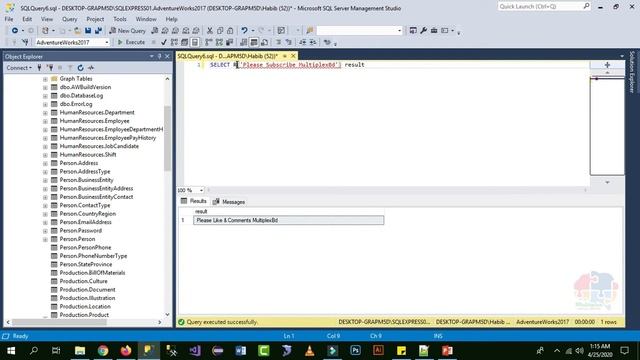Click the Object Explorer vertical scrollbar

coord(167,139)
